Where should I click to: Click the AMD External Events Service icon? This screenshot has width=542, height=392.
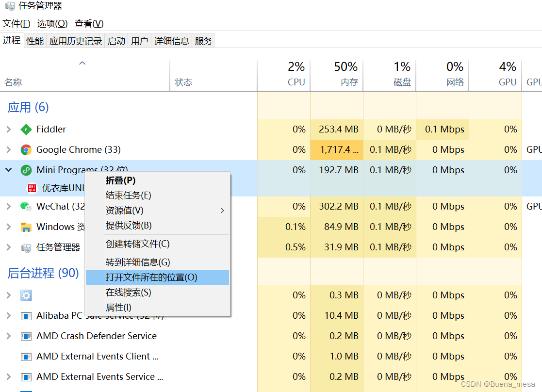pyautogui.click(x=26, y=377)
